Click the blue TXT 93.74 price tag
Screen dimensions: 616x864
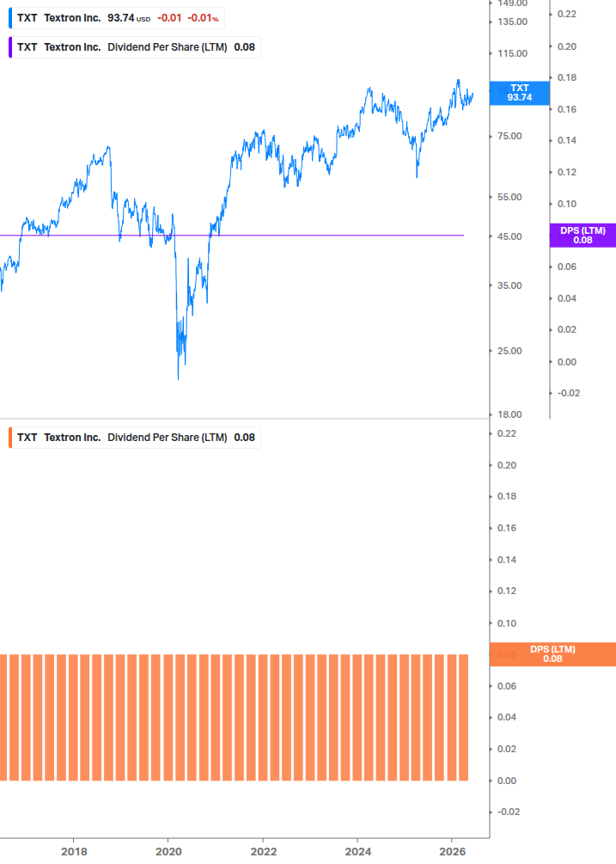pos(520,93)
